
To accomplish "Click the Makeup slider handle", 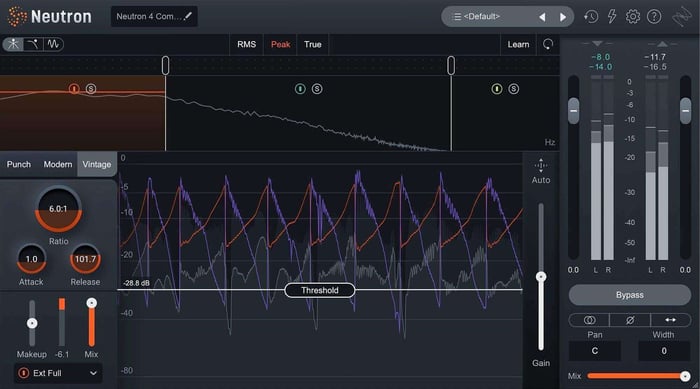I will (x=32, y=323).
